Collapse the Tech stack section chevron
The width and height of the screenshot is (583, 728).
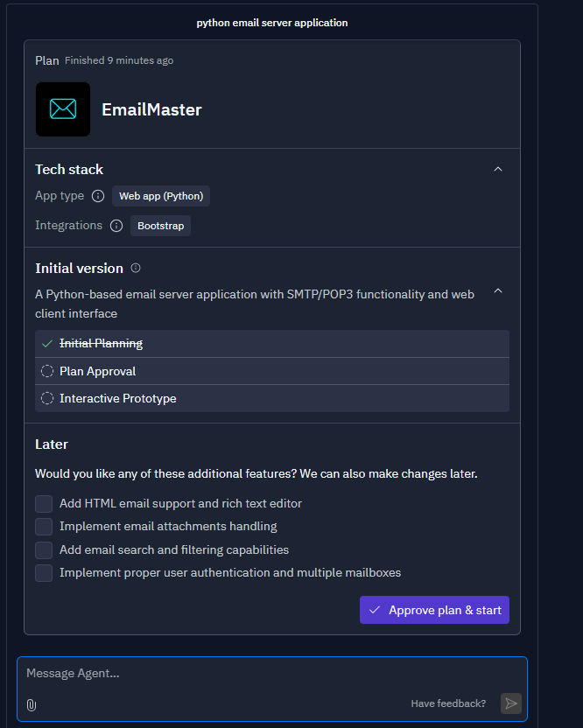[x=498, y=169]
